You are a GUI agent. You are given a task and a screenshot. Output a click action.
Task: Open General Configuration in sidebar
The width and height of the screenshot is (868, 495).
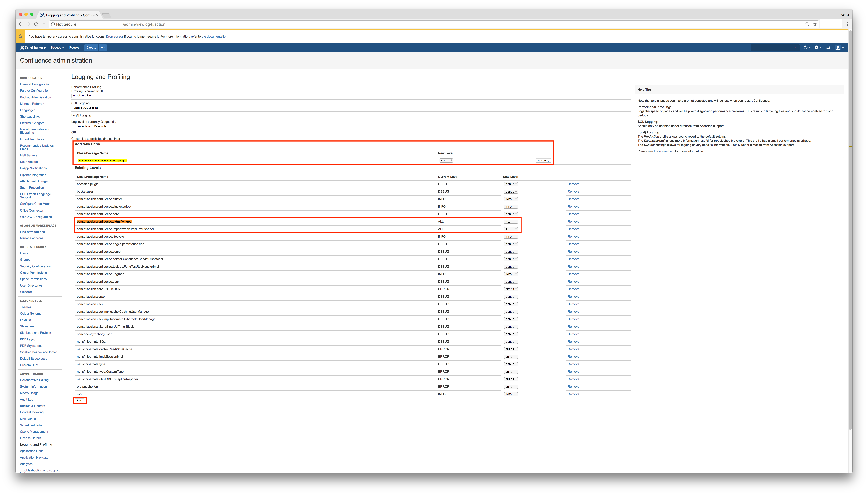coord(35,84)
